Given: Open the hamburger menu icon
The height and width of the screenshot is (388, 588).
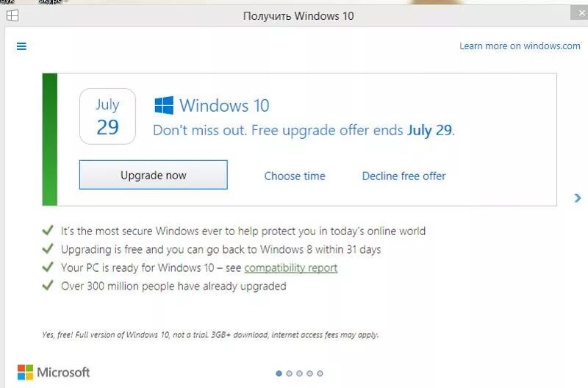Looking at the screenshot, I should point(21,46).
